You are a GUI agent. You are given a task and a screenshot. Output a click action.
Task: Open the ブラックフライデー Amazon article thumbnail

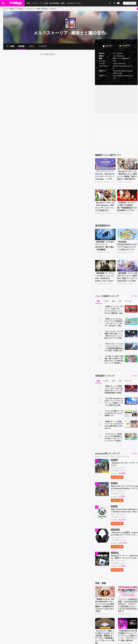click(x=105, y=164)
